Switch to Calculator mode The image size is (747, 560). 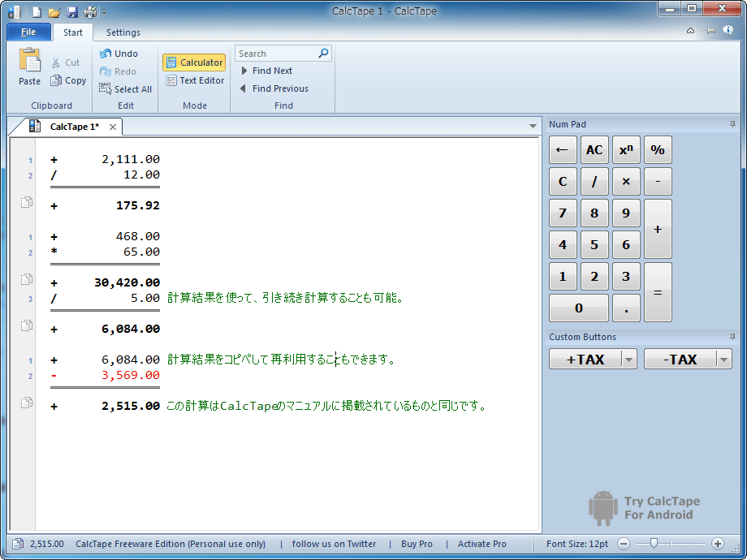194,62
